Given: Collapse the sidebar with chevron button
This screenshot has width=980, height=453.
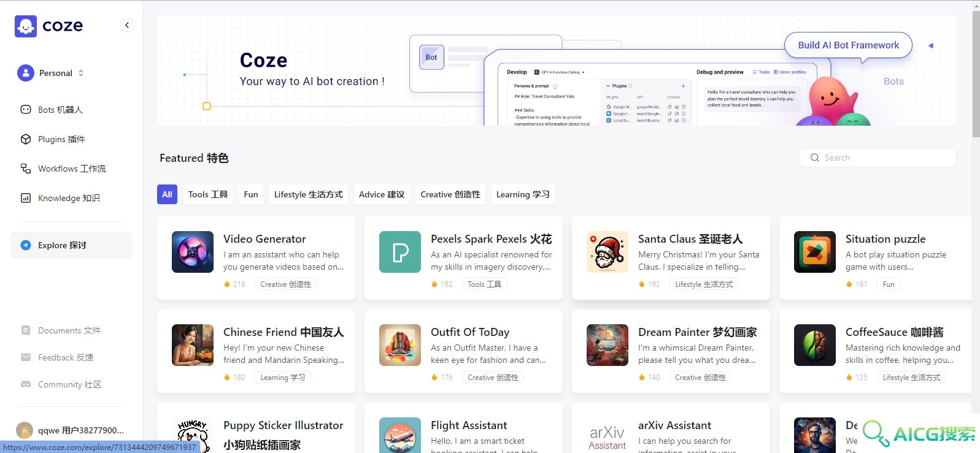Looking at the screenshot, I should (127, 25).
